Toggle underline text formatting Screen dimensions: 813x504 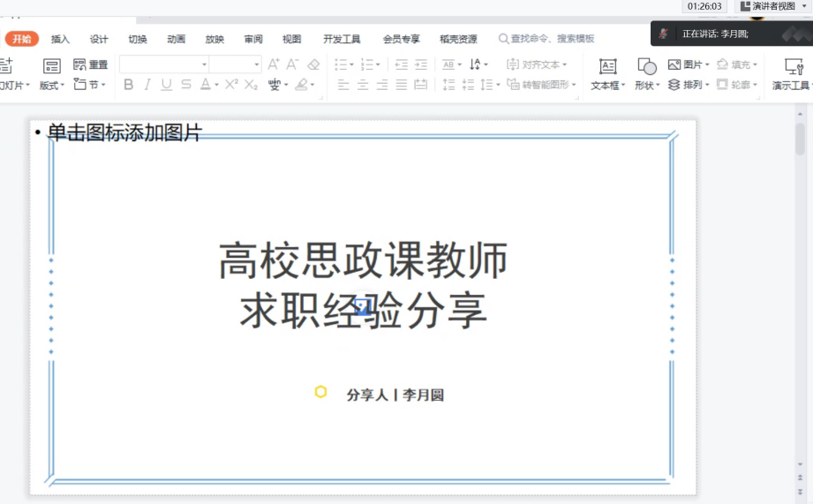pos(166,85)
